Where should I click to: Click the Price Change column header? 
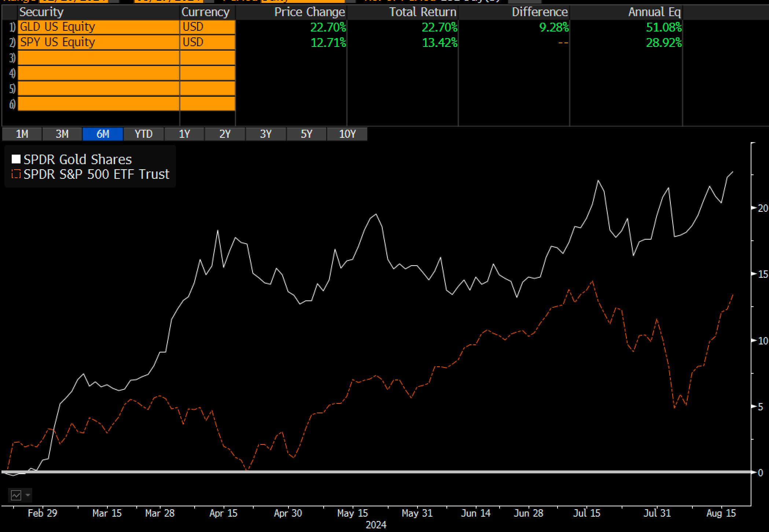coord(309,12)
